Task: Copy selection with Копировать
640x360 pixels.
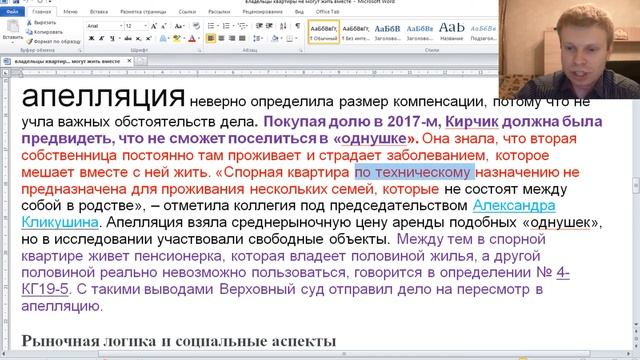Action: coord(44,32)
